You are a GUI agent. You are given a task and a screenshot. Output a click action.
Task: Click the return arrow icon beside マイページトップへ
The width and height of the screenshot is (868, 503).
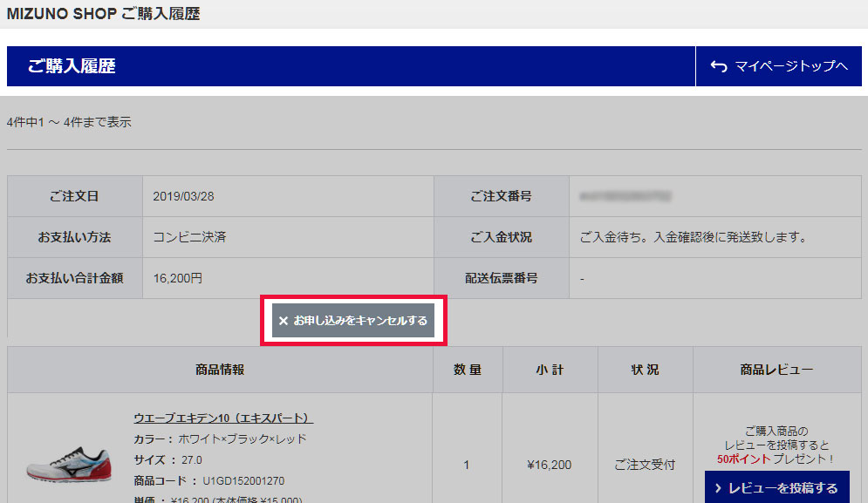719,66
